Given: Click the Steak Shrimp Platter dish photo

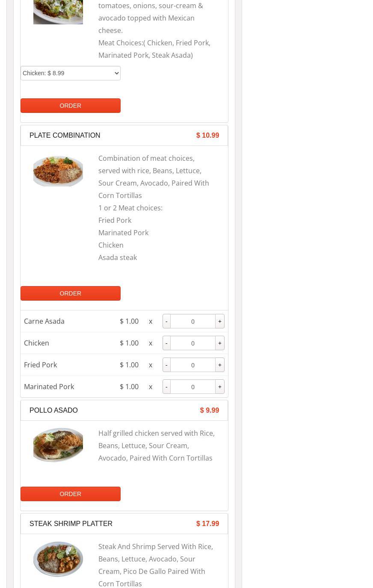Looking at the screenshot, I should click(x=58, y=559).
